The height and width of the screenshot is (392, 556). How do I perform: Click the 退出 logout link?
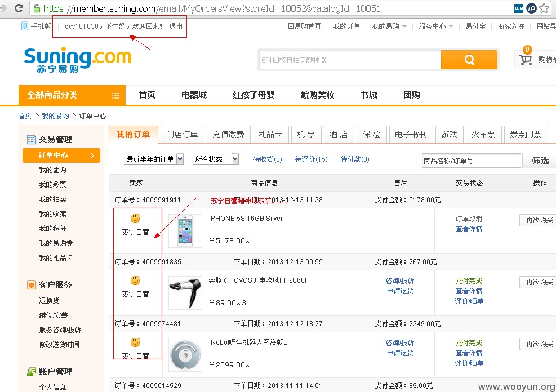[x=176, y=26]
